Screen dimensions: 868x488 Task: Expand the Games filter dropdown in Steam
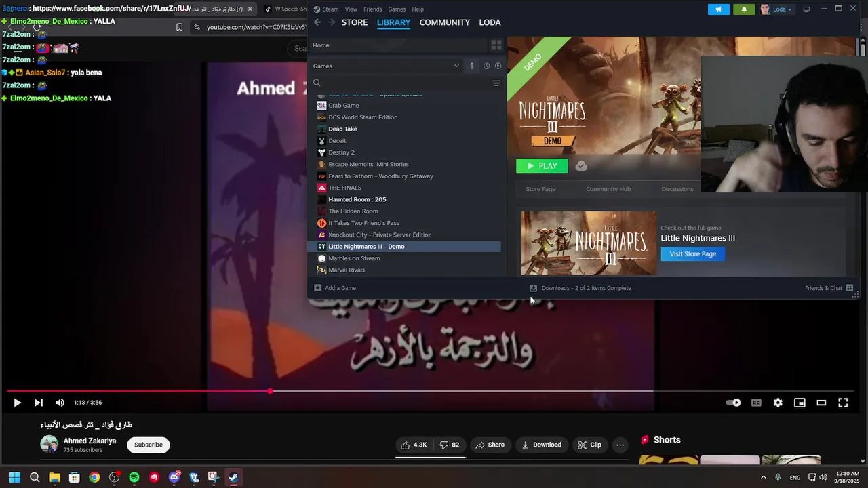coord(456,66)
